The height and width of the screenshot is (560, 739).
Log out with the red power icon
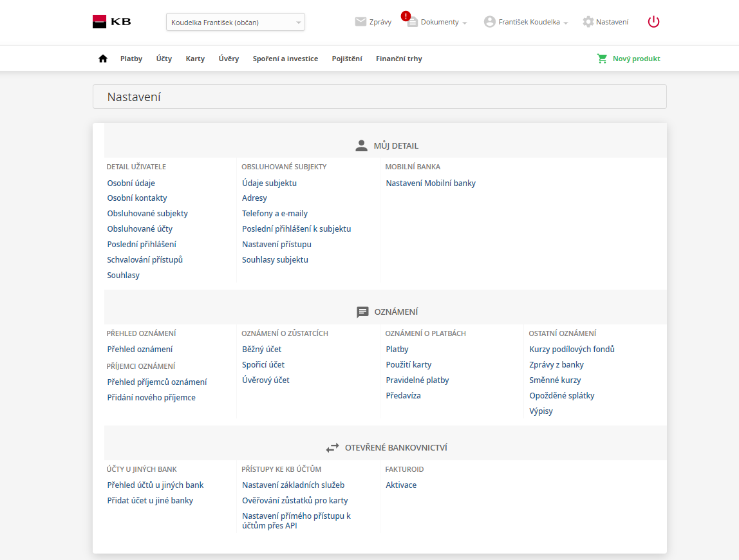653,22
